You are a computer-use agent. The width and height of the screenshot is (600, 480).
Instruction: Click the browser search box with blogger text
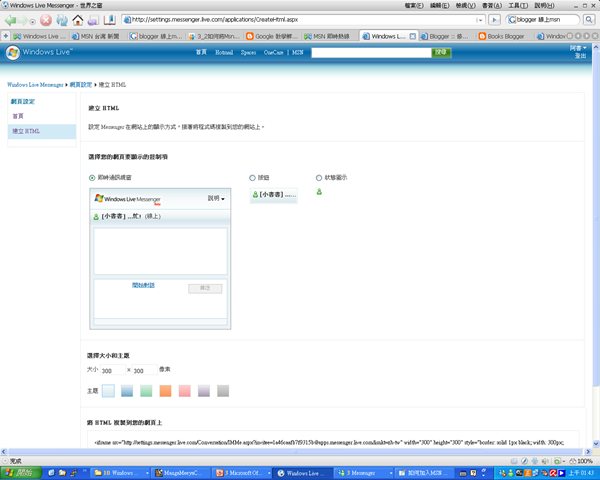pyautogui.click(x=543, y=20)
